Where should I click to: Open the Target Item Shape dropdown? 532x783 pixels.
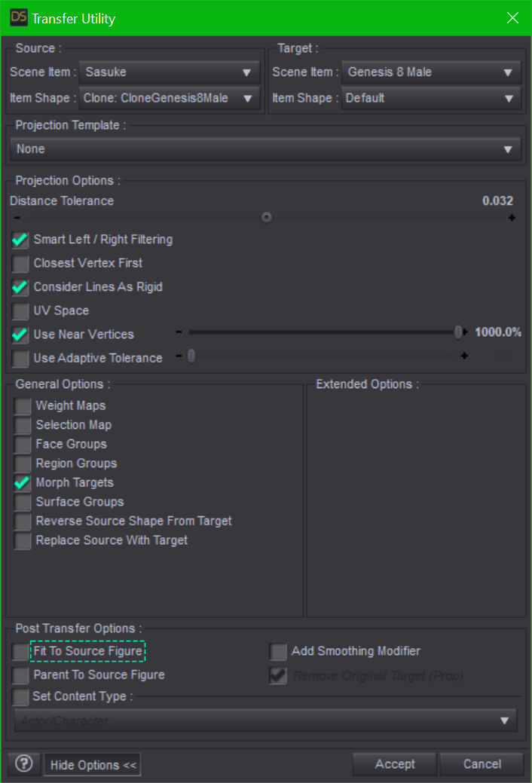pyautogui.click(x=431, y=98)
